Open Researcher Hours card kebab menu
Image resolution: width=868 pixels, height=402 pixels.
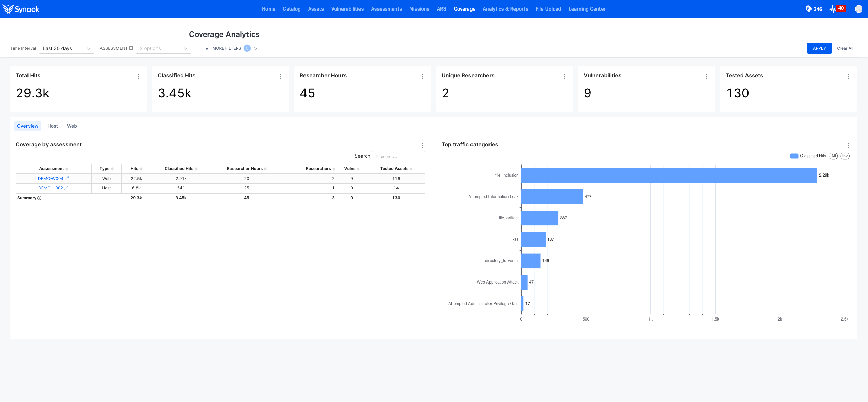[423, 77]
